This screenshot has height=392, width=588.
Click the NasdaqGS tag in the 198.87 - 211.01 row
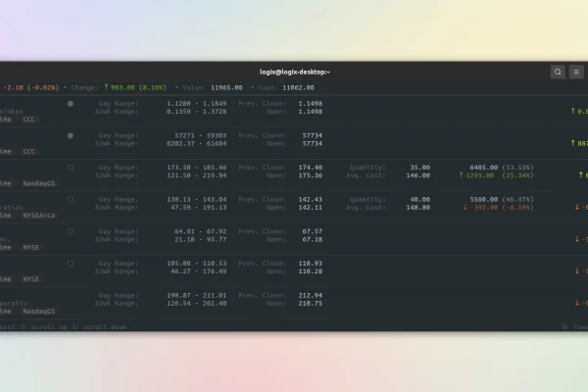click(x=39, y=312)
